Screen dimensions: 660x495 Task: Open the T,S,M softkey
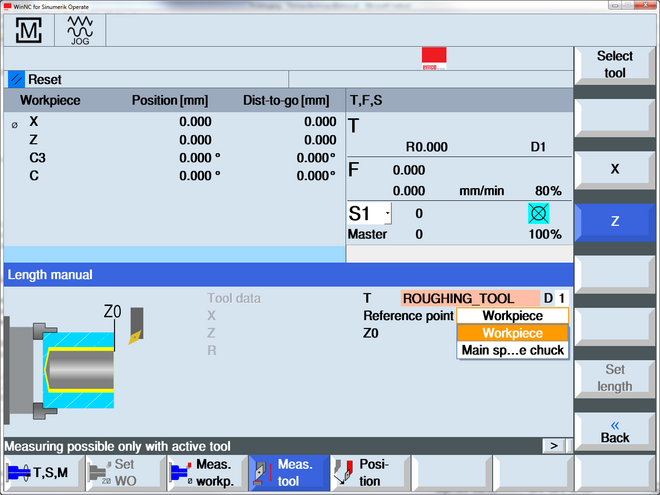pos(42,472)
